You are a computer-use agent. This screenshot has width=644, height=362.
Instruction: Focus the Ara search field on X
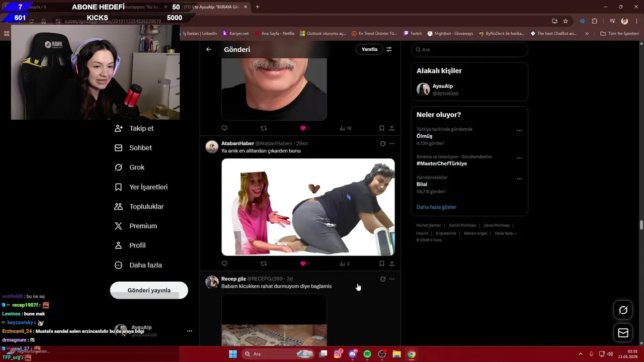coord(469,49)
